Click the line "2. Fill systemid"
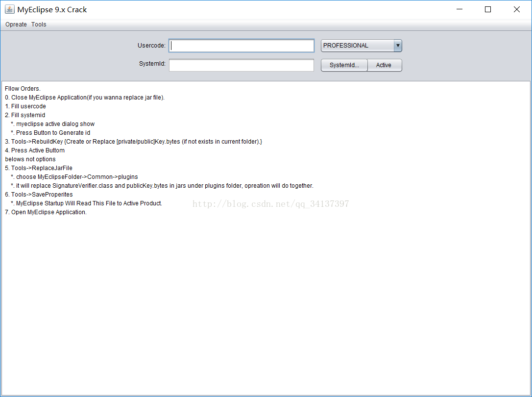The height and width of the screenshot is (397, 532). 25,115
